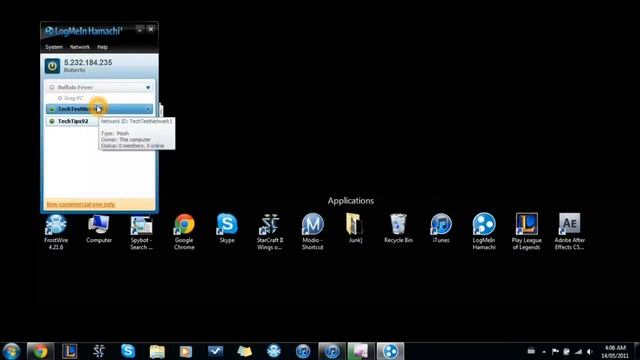The width and height of the screenshot is (640, 360).
Task: Select the TechTips92 network row
Action: [x=72, y=121]
